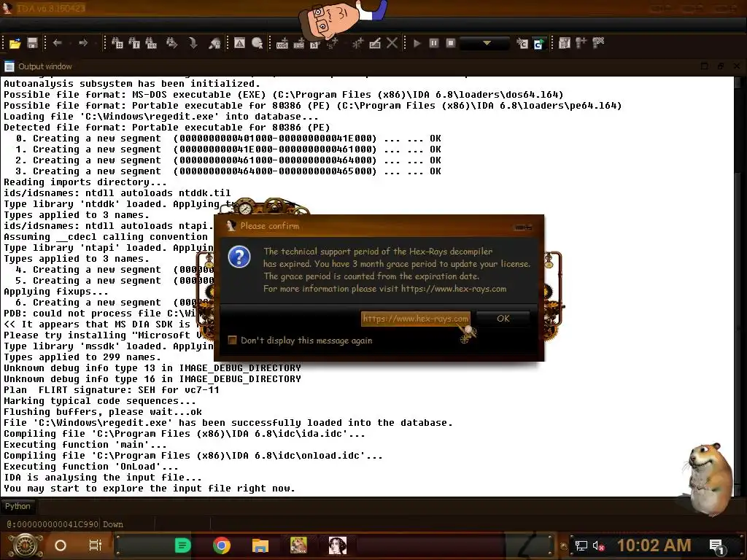Click the Python command-line language button

point(18,506)
